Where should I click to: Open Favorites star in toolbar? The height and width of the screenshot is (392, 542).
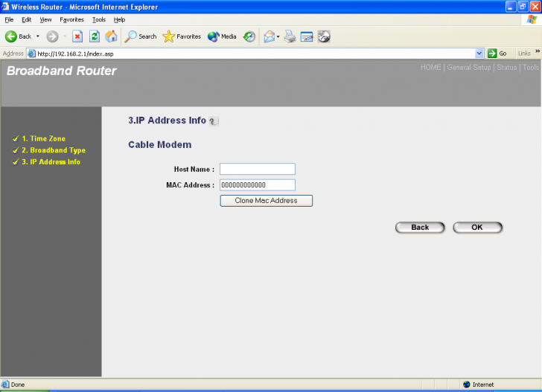(181, 36)
